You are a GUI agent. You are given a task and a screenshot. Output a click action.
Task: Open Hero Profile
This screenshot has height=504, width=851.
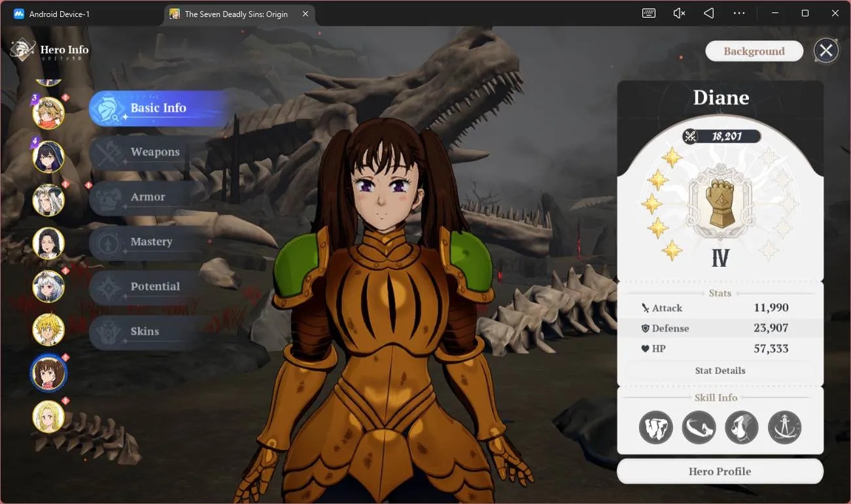720,471
